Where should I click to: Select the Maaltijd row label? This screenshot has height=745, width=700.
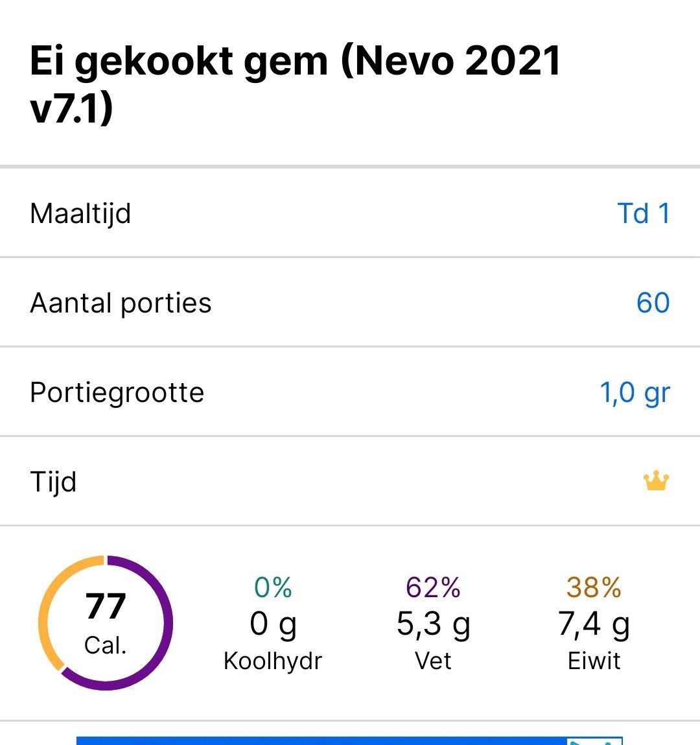[80, 213]
